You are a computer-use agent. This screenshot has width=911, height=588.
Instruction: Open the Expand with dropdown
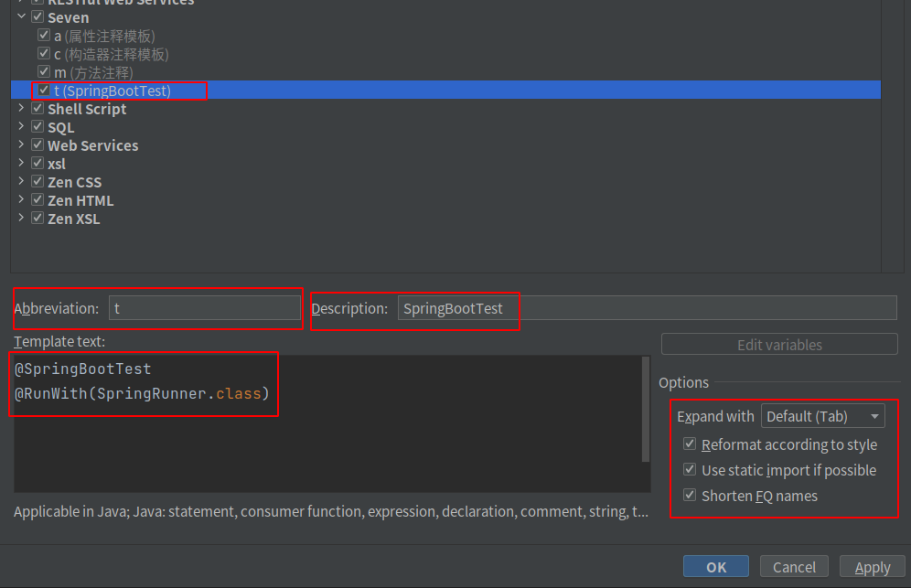(823, 416)
